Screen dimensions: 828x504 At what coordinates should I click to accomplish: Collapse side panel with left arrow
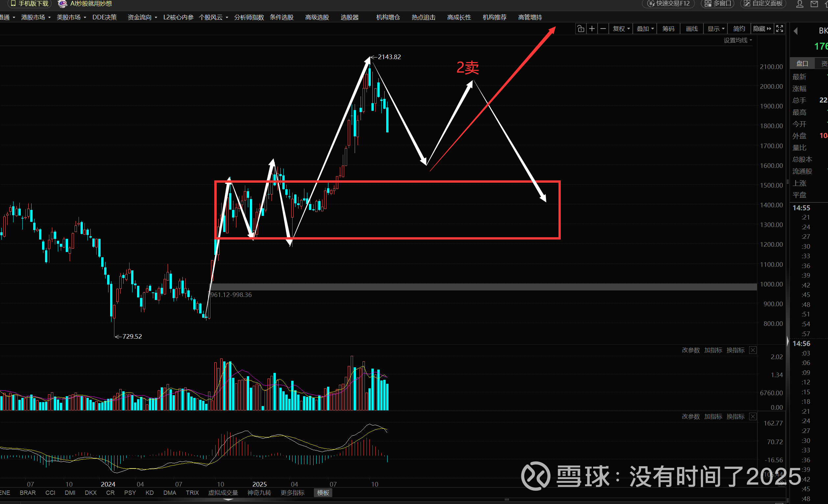[795, 31]
